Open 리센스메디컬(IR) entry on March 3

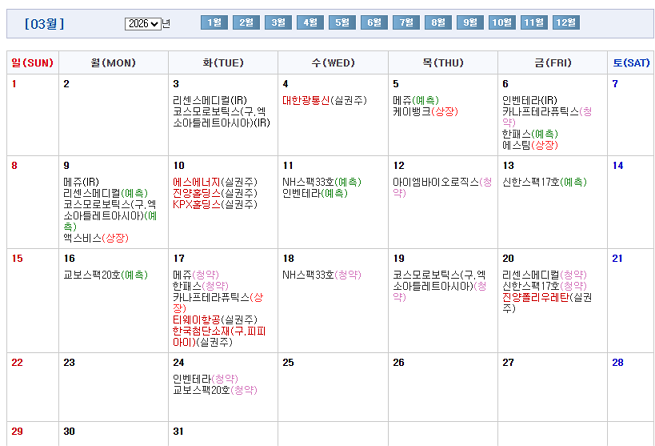coord(210,101)
